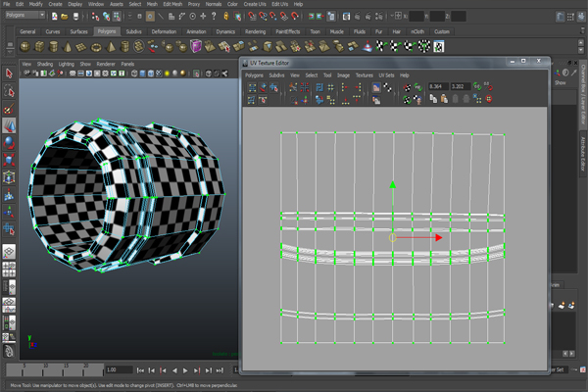The height and width of the screenshot is (392, 588).
Task: Click Display Image icon in UV editor
Action: 376,88
